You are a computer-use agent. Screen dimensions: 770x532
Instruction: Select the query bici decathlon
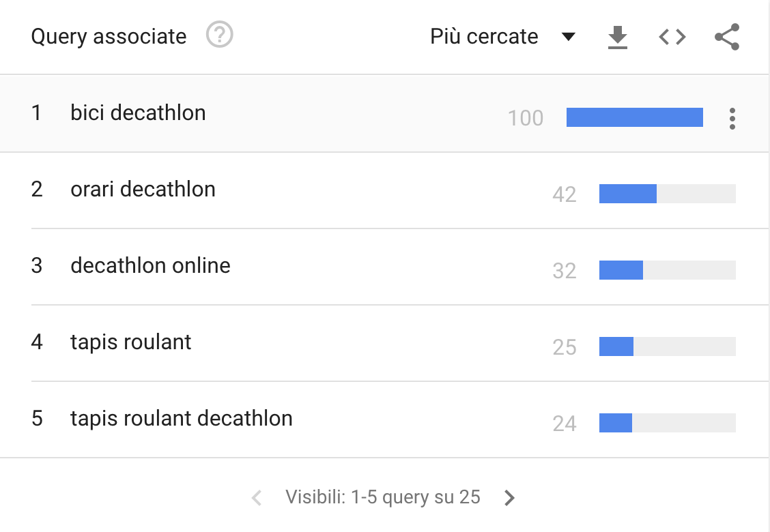pyautogui.click(x=137, y=113)
